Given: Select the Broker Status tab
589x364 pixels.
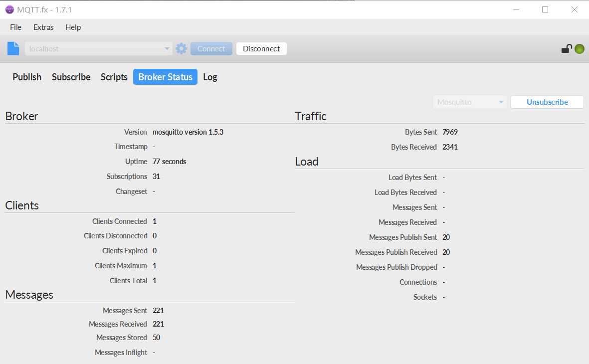Looking at the screenshot, I should [x=165, y=77].
